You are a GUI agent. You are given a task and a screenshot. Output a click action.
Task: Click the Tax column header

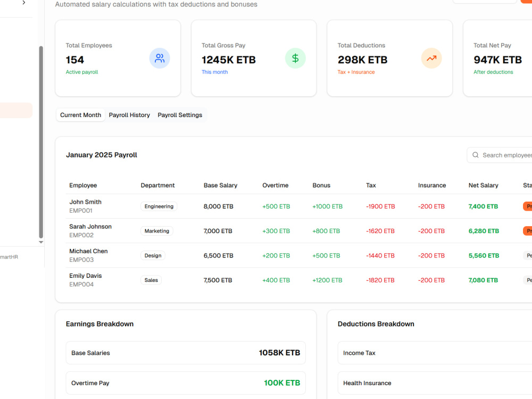point(371,185)
